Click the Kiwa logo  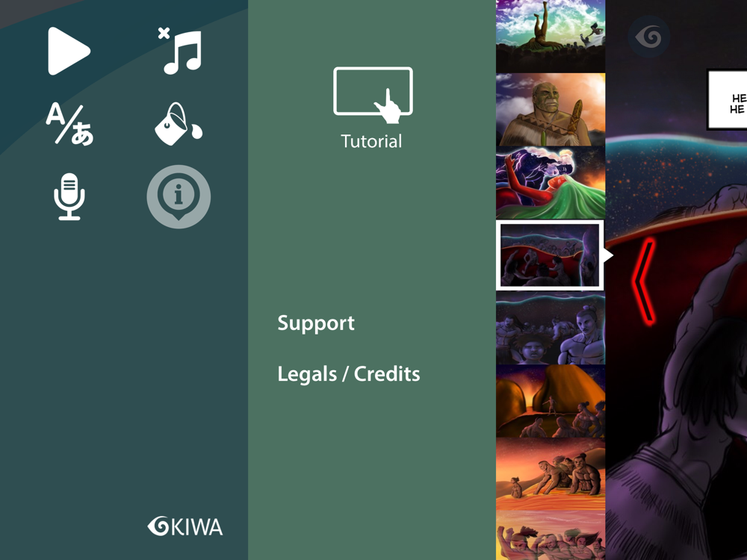click(185, 526)
